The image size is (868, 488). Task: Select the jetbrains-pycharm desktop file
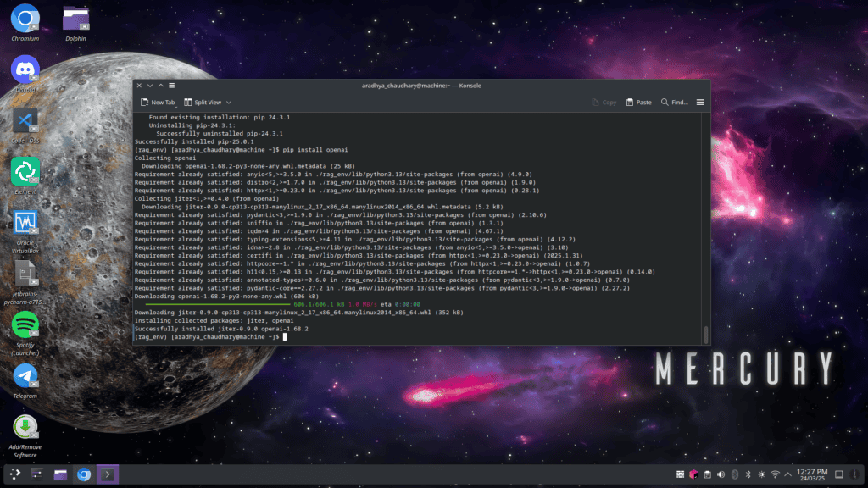[x=25, y=281]
